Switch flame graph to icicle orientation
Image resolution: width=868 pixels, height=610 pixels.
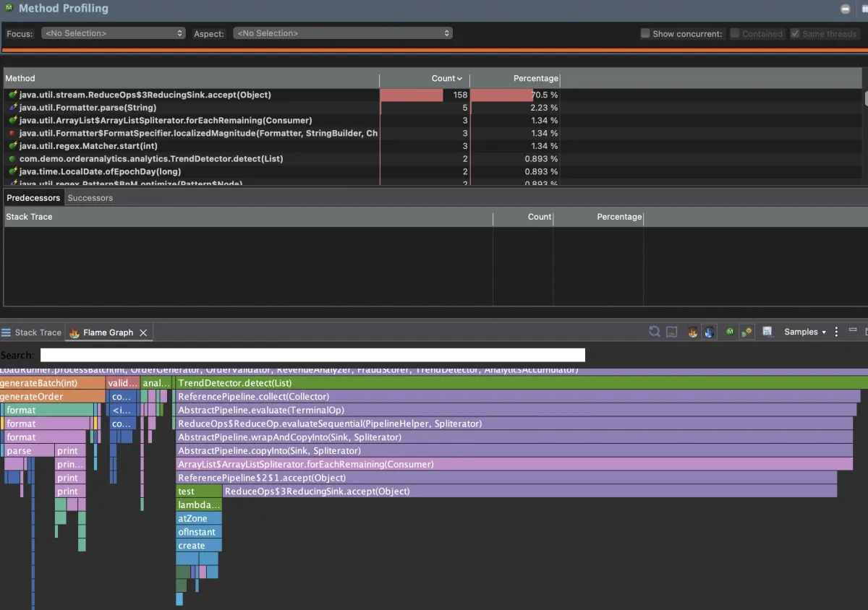(710, 332)
